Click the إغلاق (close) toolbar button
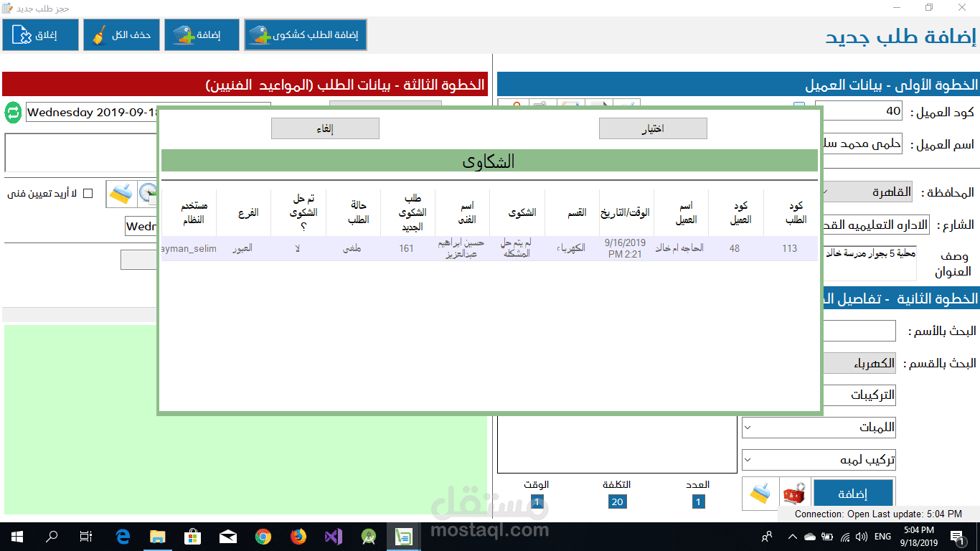 [40, 34]
